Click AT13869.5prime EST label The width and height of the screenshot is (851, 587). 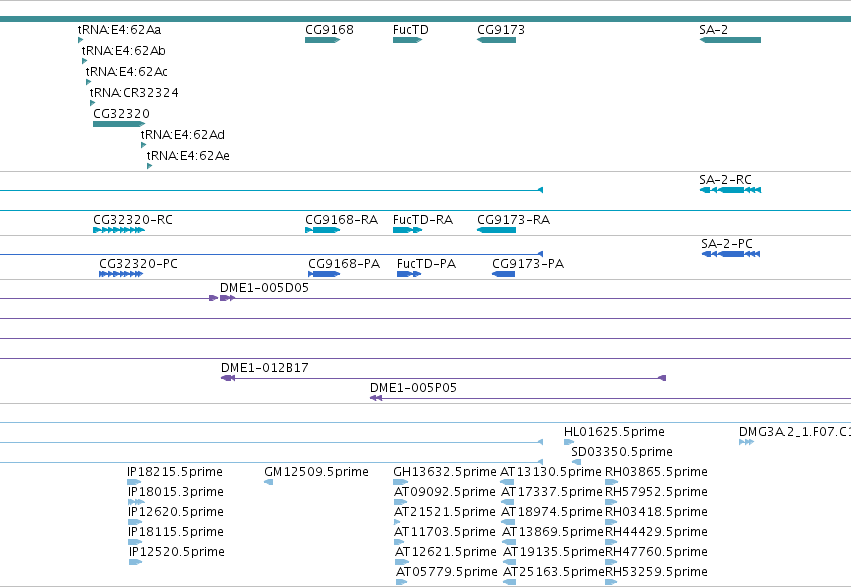[553, 532]
